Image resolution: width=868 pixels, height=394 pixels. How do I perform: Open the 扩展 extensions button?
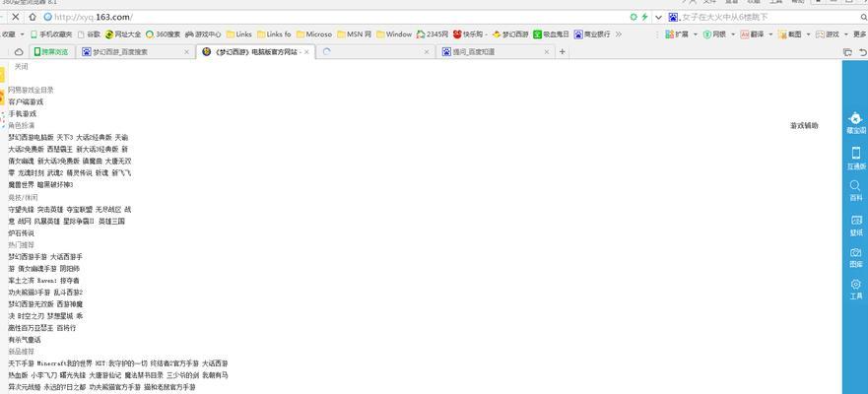click(677, 34)
